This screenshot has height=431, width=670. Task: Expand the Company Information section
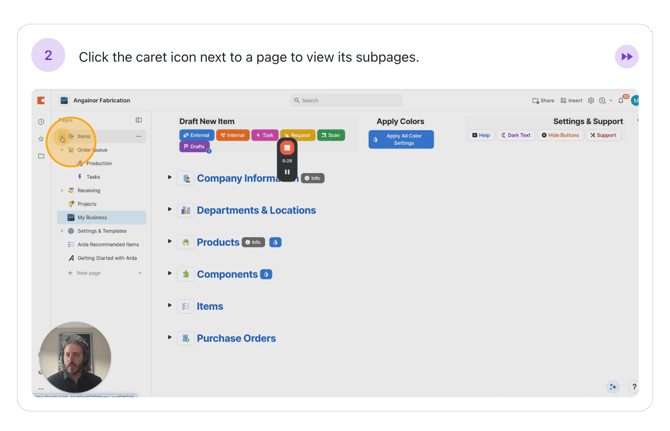(x=170, y=178)
